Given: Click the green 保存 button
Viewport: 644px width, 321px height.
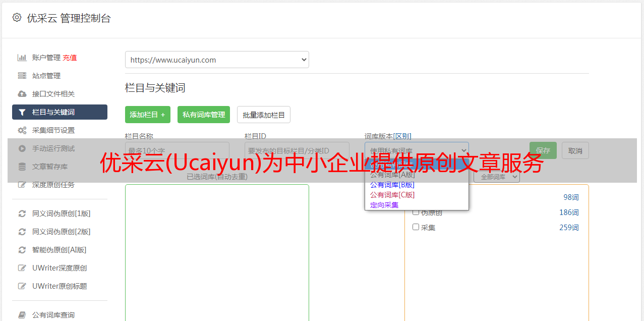Looking at the screenshot, I should click(x=543, y=150).
